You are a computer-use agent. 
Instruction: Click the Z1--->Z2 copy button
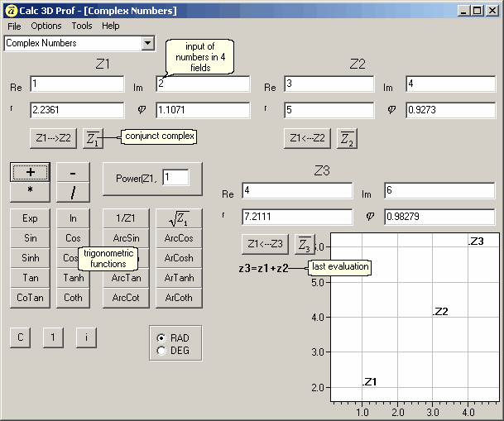coord(53,138)
